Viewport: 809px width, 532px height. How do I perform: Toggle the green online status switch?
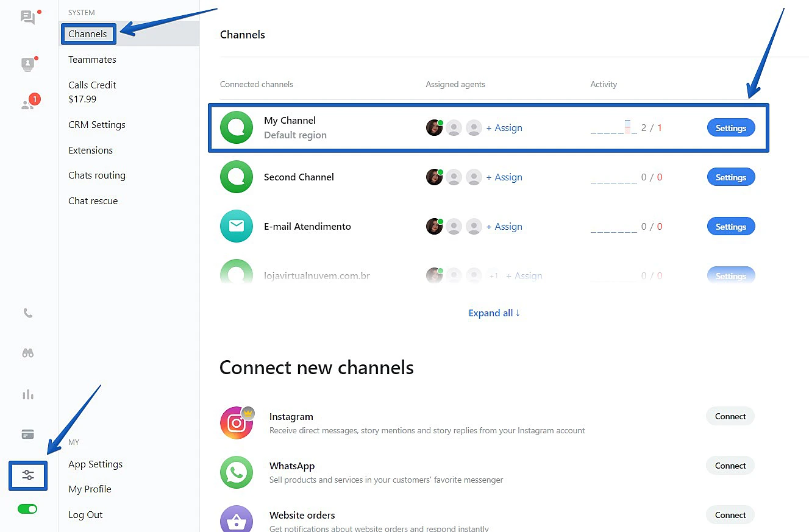click(28, 509)
